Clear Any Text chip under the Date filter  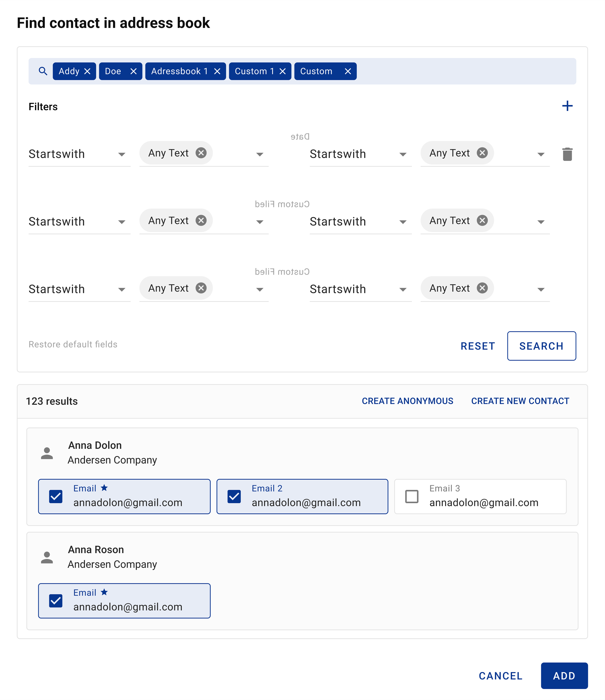click(x=482, y=153)
